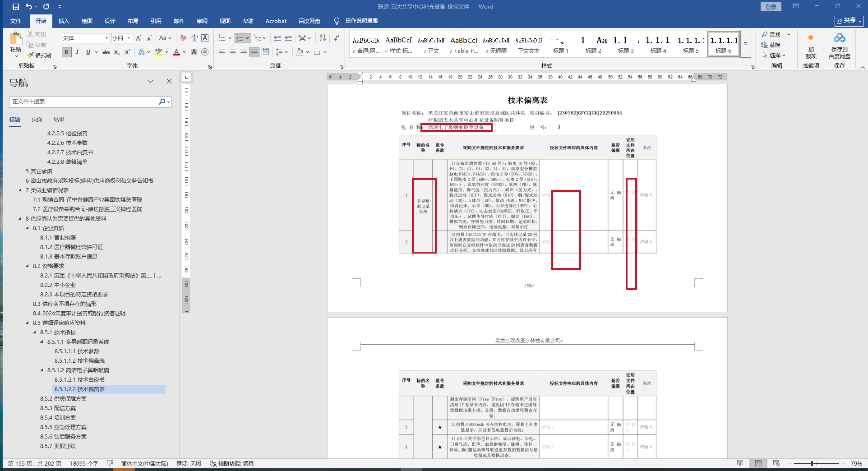The height and width of the screenshot is (471, 868).
Task: Toggle italic formatting
Action: coord(77,52)
